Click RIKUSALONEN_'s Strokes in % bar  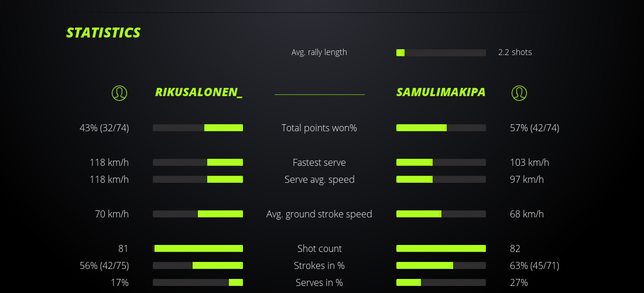pyautogui.click(x=198, y=265)
